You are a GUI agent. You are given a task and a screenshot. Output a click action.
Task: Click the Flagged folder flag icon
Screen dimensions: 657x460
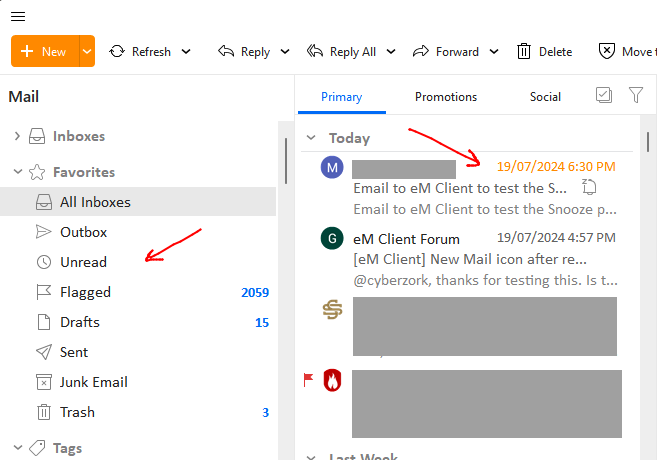pos(44,292)
